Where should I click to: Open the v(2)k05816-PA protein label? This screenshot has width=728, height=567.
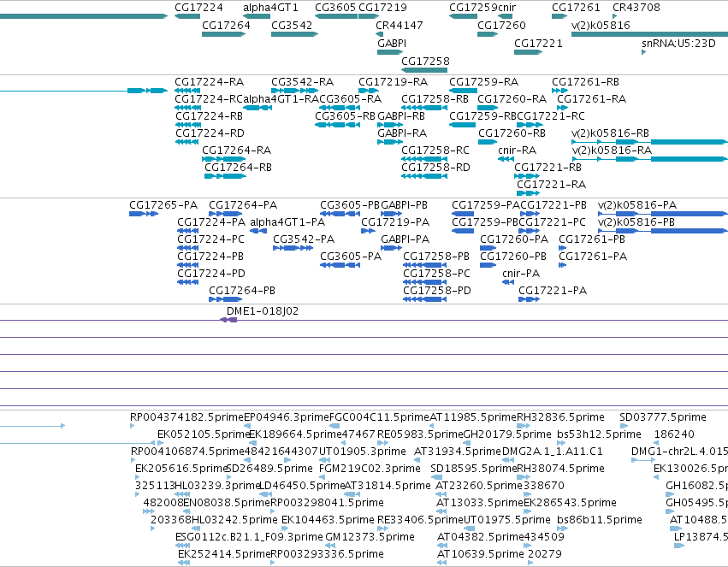(x=637, y=205)
